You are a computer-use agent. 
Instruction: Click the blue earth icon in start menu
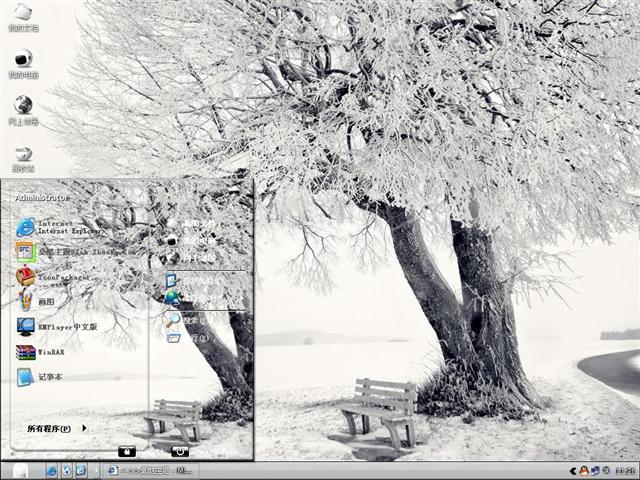click(x=172, y=298)
